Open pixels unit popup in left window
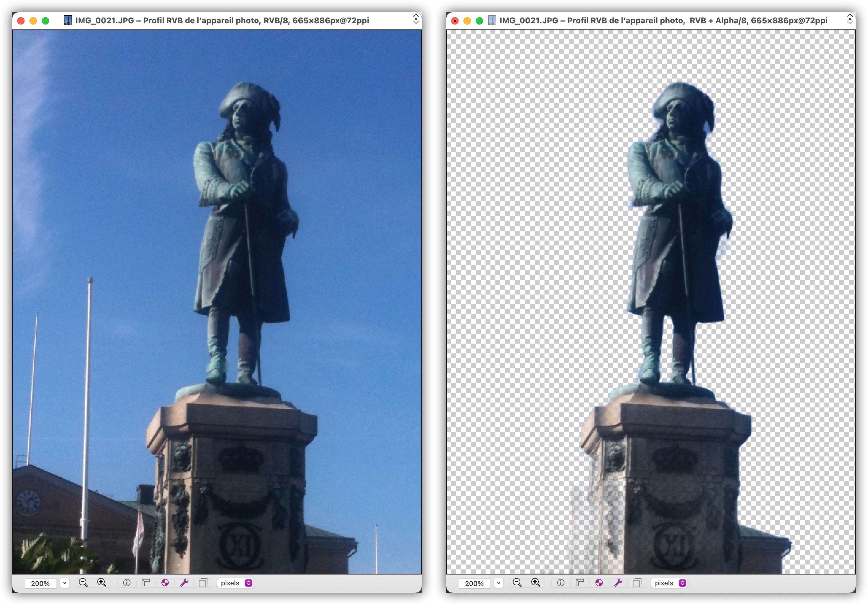The image size is (868, 605). coord(235,583)
